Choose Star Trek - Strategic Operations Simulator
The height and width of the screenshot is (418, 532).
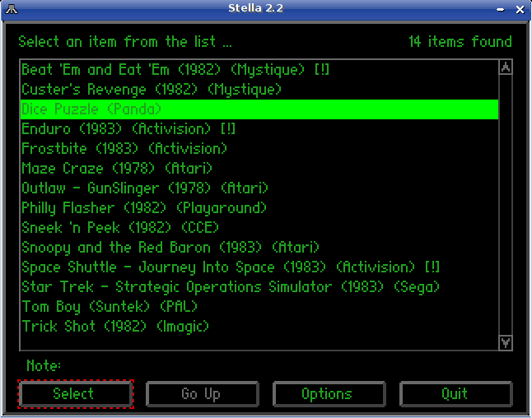point(259,287)
